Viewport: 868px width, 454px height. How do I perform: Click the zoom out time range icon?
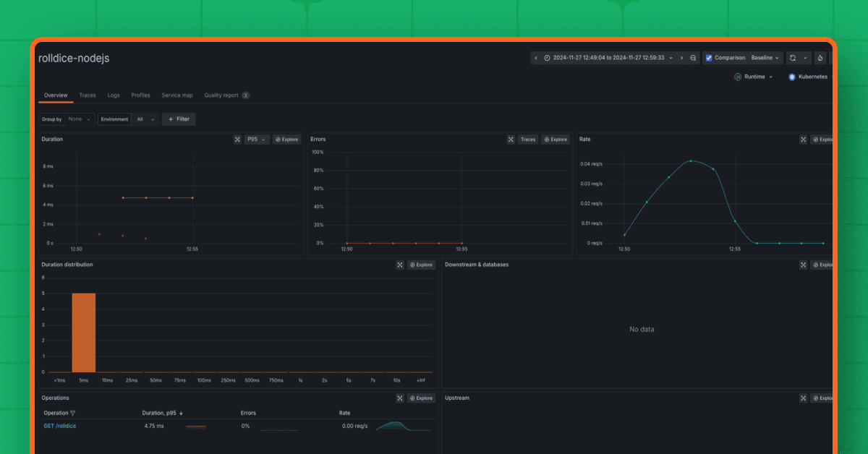693,58
